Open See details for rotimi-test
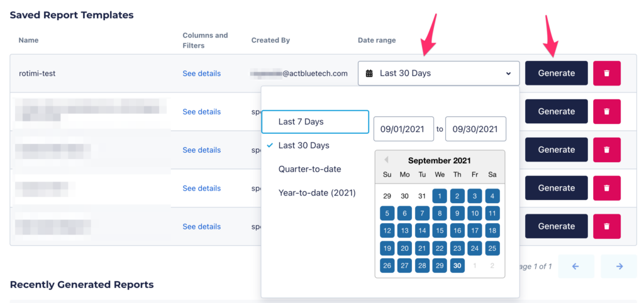Screen dimensions: 644x303 [x=202, y=74]
